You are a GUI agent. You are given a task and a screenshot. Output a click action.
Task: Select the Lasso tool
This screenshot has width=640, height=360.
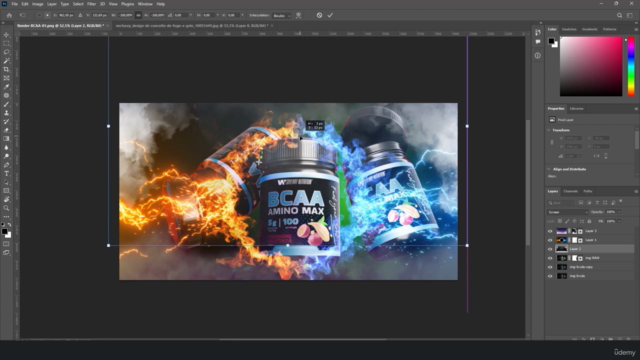coord(6,52)
